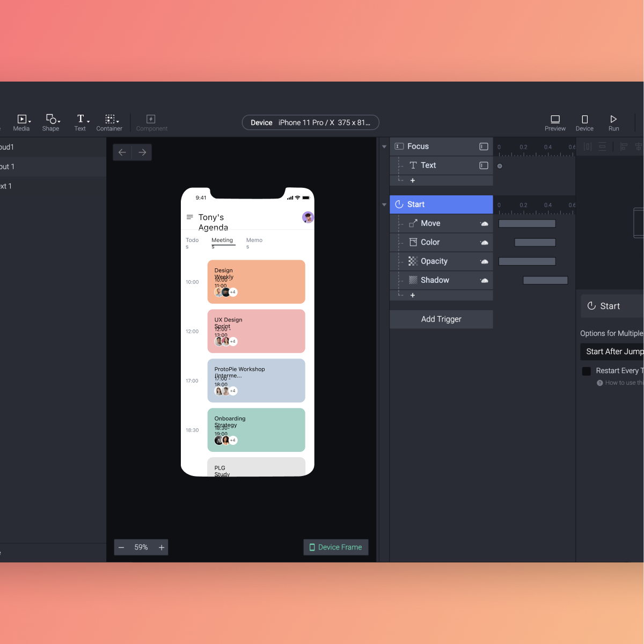Open the Container tool
This screenshot has width=644, height=644.
pos(110,122)
